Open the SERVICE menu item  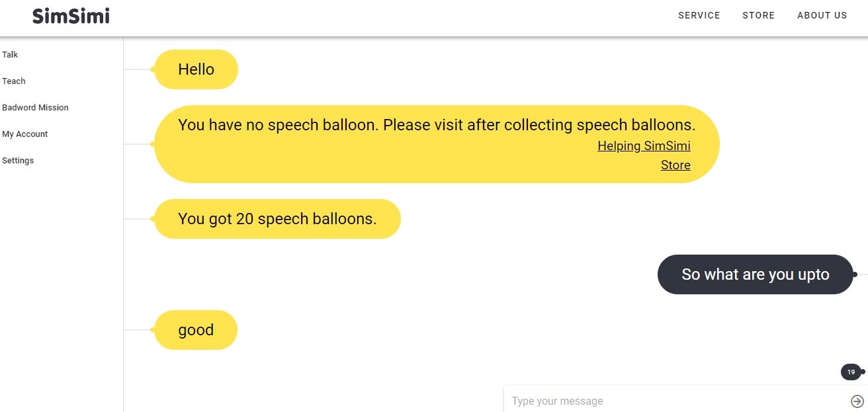[699, 15]
